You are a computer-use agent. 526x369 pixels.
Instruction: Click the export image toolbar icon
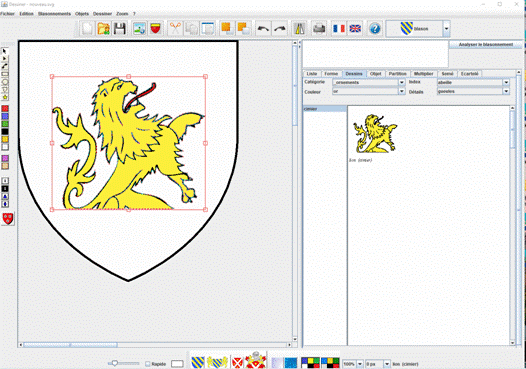[139, 29]
